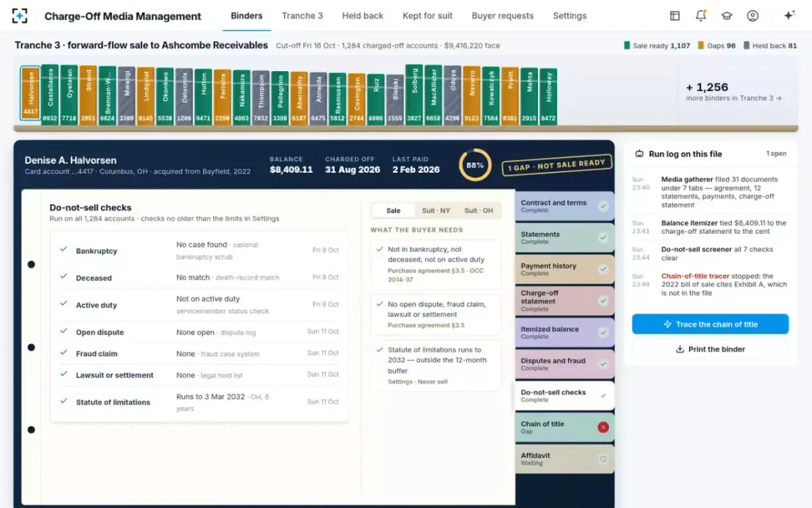
Task: Select the Castellanos 0932 binder spine
Action: click(x=50, y=94)
